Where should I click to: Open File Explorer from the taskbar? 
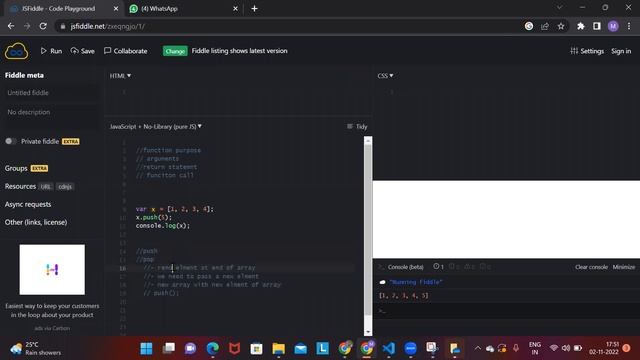278,349
